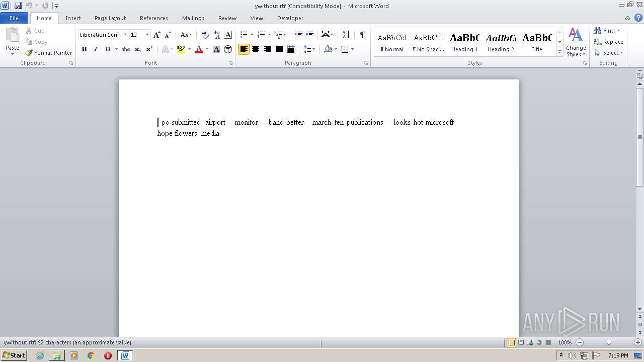Switch to the Insert tab
The width and height of the screenshot is (644, 362).
(73, 18)
